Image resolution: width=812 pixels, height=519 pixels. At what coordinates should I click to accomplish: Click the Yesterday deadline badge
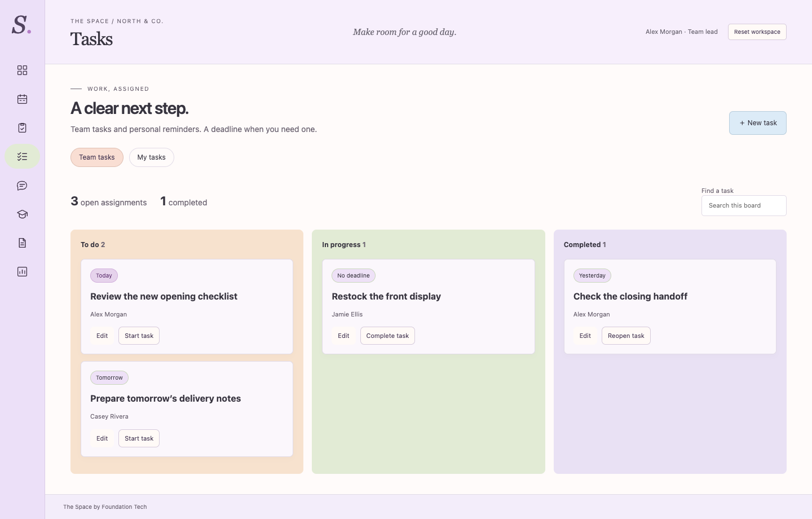[592, 276]
